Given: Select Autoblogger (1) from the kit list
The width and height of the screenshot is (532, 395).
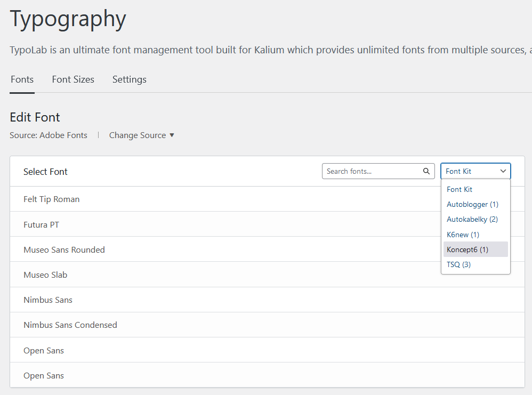Looking at the screenshot, I should click(x=472, y=204).
